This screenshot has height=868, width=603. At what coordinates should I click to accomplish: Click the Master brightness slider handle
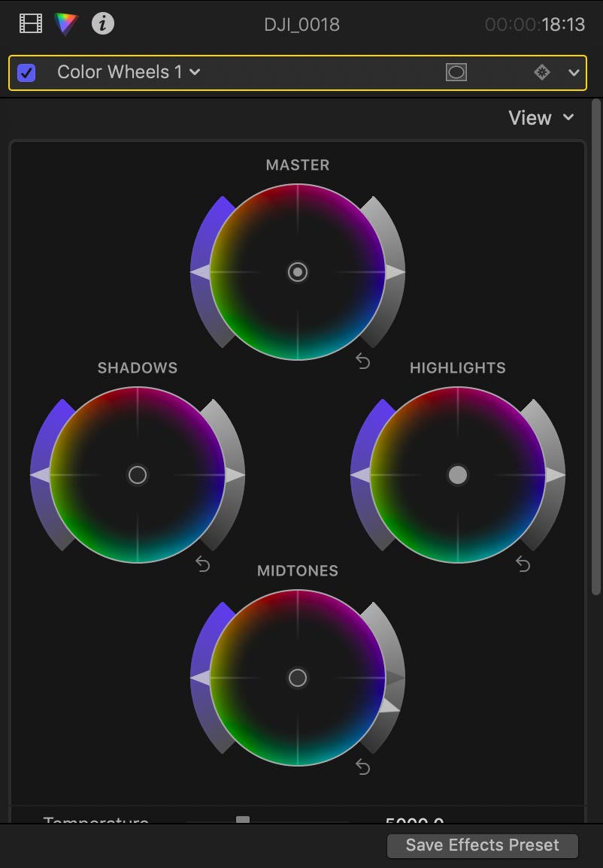395,272
